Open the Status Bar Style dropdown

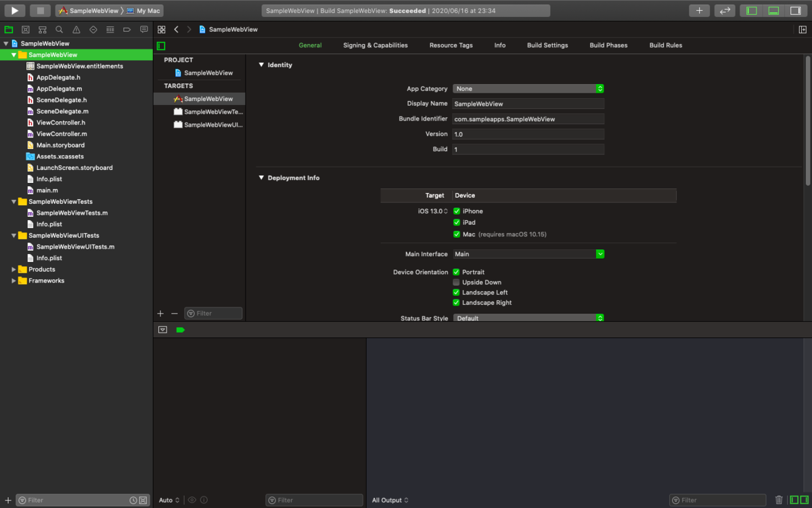(528, 318)
